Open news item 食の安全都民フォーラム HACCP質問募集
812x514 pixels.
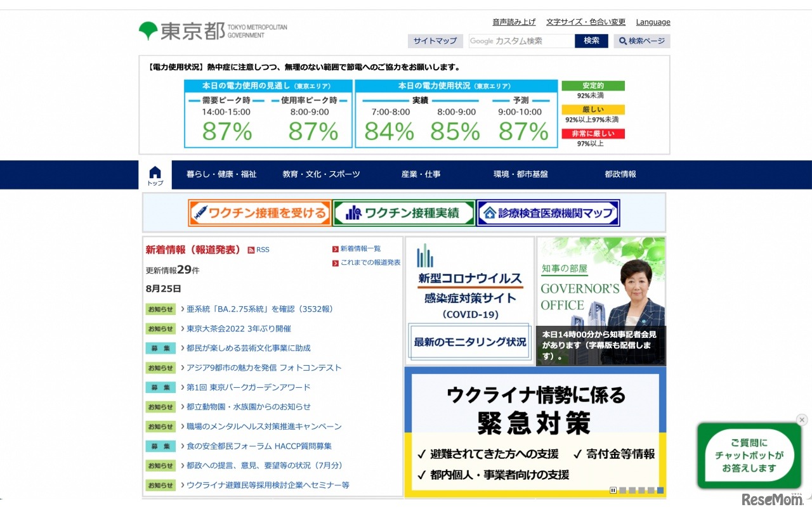259,446
